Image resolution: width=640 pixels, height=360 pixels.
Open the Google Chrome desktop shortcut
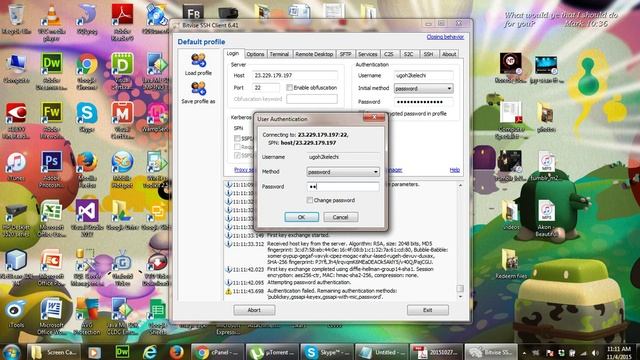coord(87,71)
